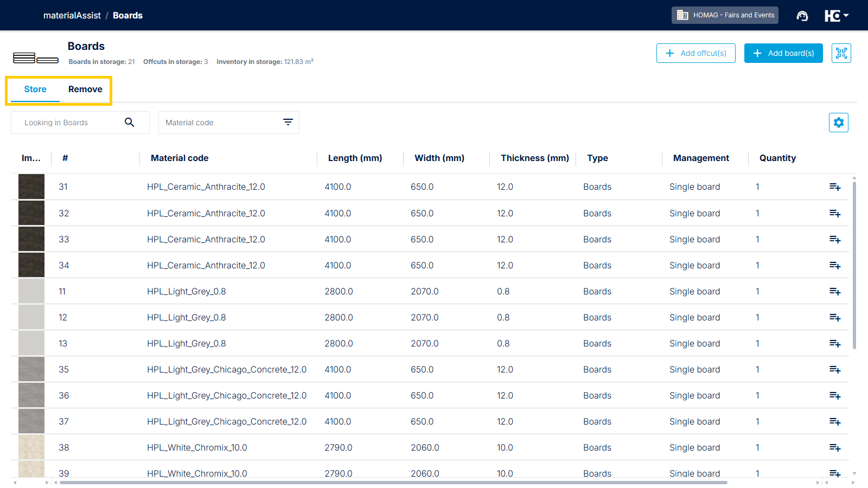Open the support headset icon
The width and height of the screenshot is (868, 488).
pos(802,16)
